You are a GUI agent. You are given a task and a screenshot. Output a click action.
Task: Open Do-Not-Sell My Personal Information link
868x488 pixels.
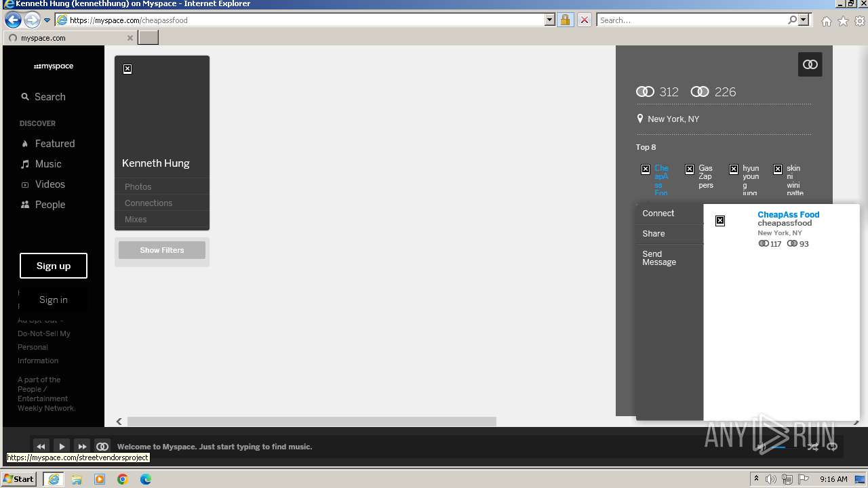pyautogui.click(x=44, y=347)
